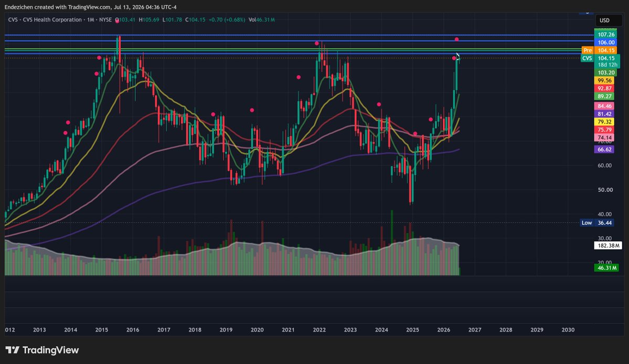The image size is (629, 364).
Task: Select the 107.26 price label
Action: coord(606,35)
